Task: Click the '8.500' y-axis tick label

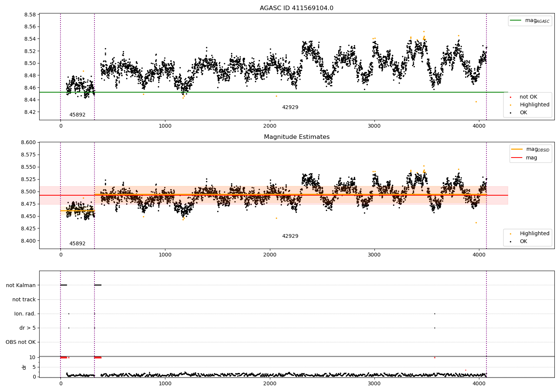Action: coord(28,192)
